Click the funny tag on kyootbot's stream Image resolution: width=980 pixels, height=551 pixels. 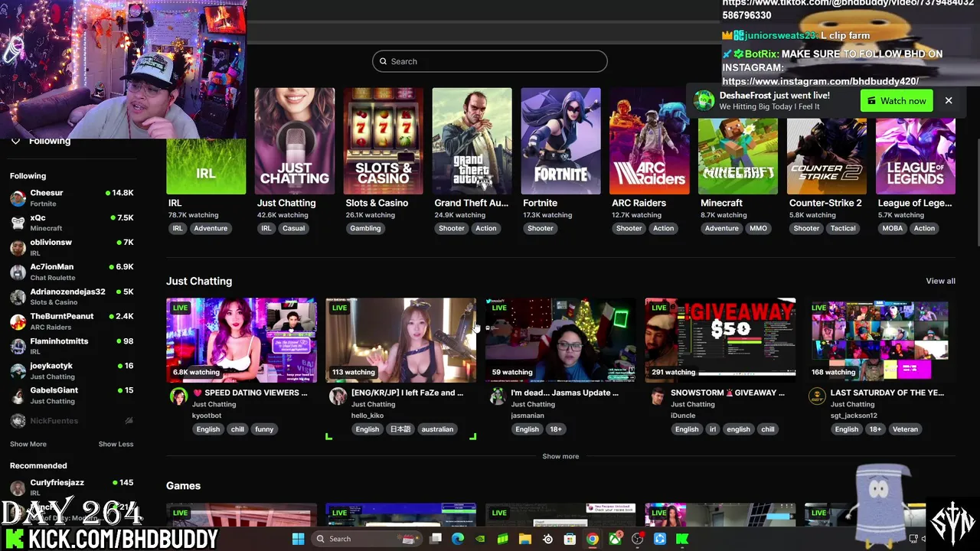(x=264, y=429)
